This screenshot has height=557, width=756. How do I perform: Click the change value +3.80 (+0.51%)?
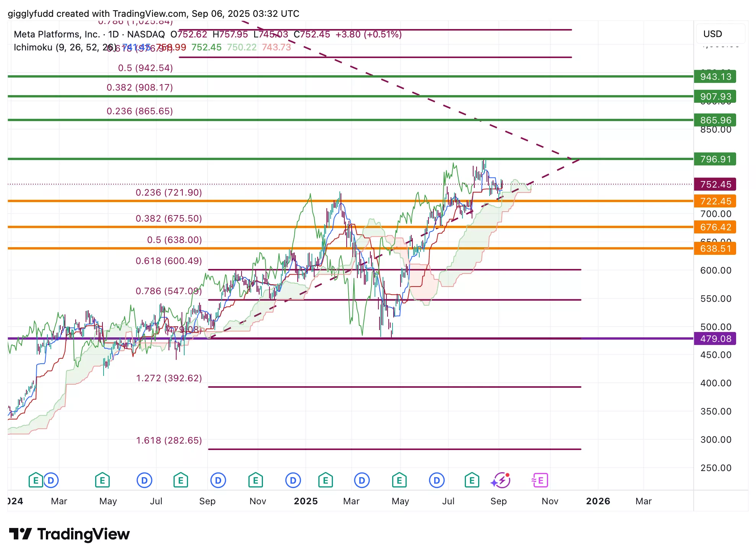(368, 34)
